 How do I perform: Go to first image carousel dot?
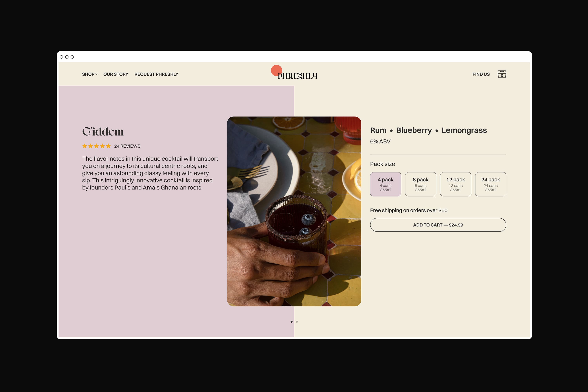291,322
